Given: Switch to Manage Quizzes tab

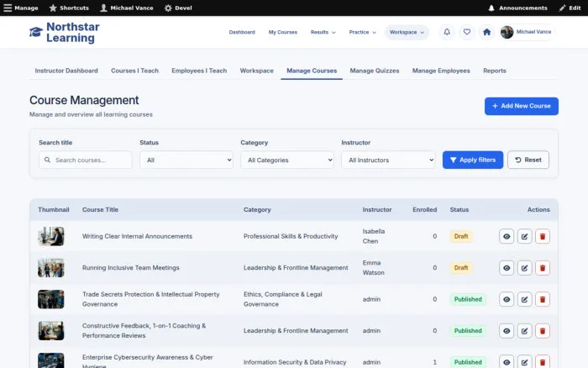Looking at the screenshot, I should pyautogui.click(x=375, y=71).
